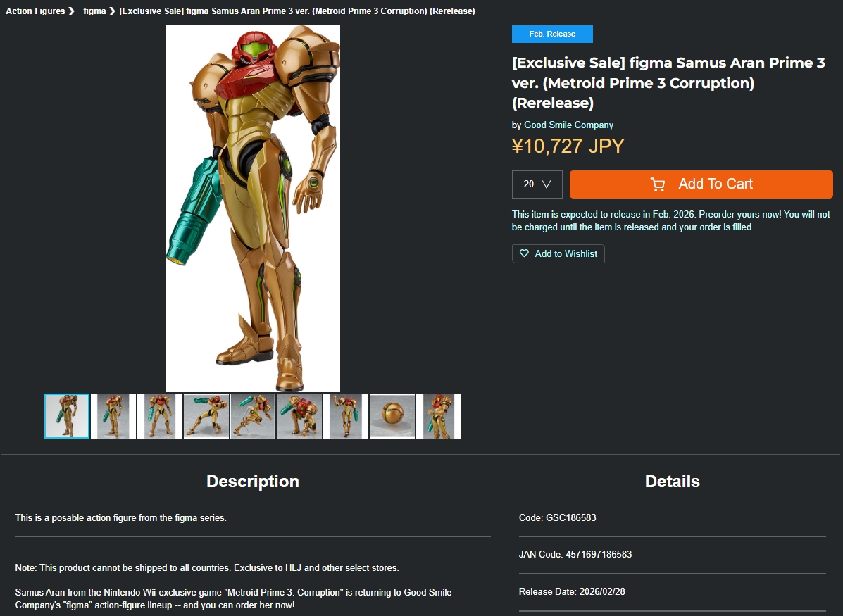
Task: Click the shopping cart icon on Add To Cart
Action: 658,184
